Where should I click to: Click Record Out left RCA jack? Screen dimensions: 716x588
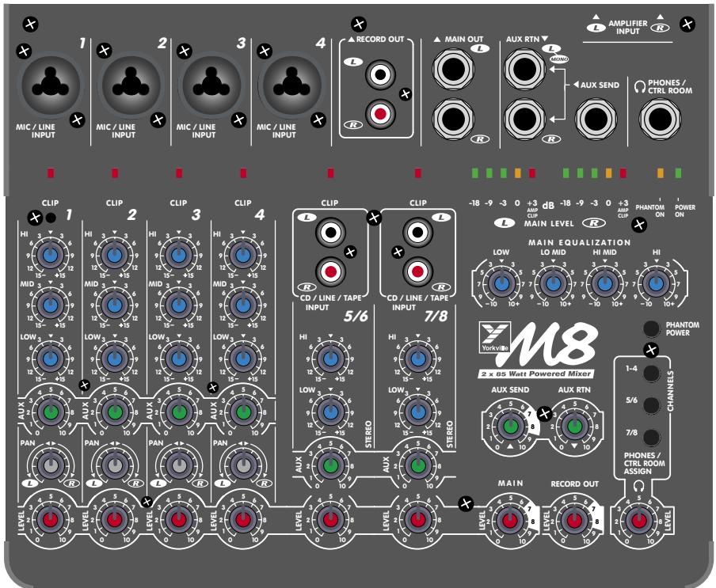click(x=380, y=74)
